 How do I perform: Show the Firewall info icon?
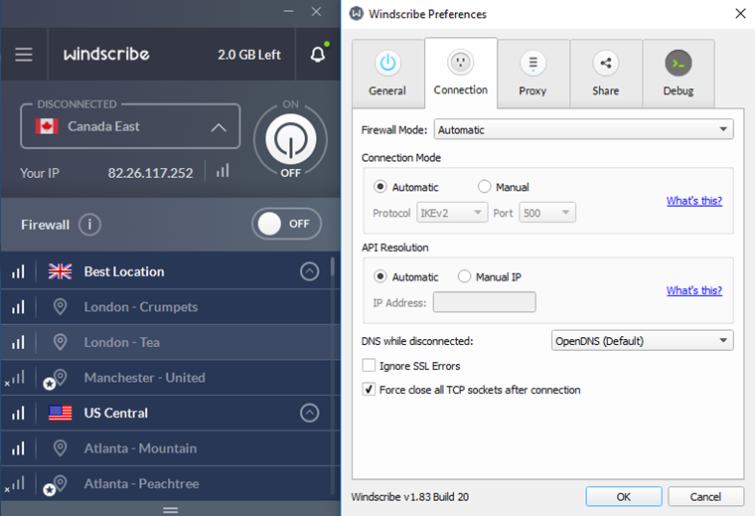pos(90,224)
